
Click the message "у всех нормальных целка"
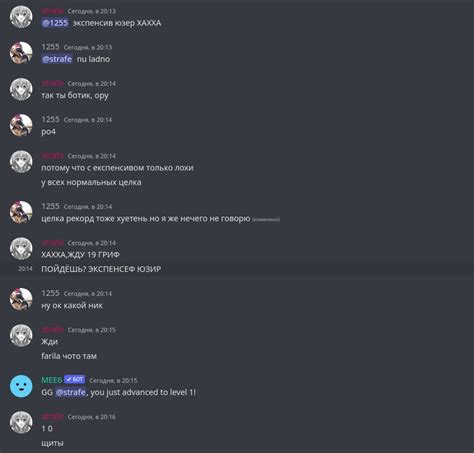(91, 182)
